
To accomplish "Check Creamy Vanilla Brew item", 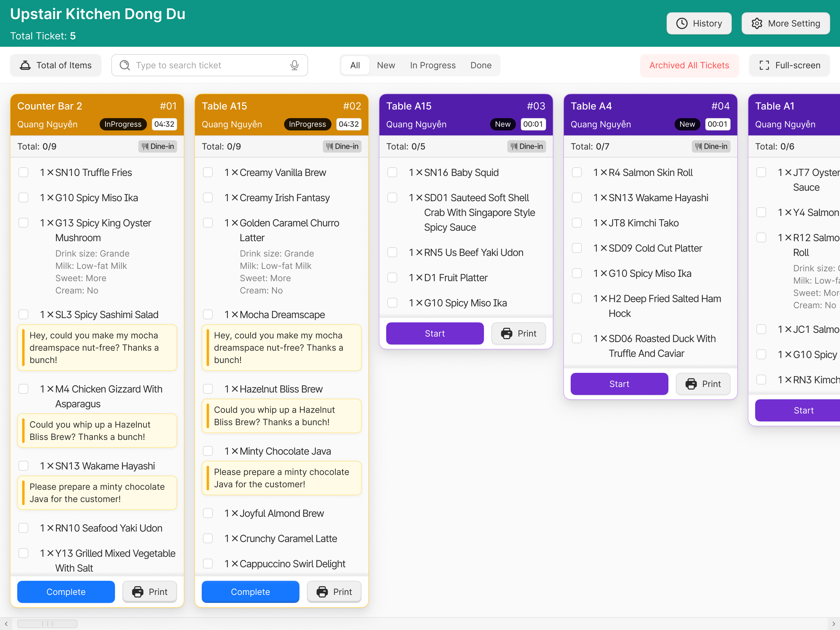I will coord(208,173).
